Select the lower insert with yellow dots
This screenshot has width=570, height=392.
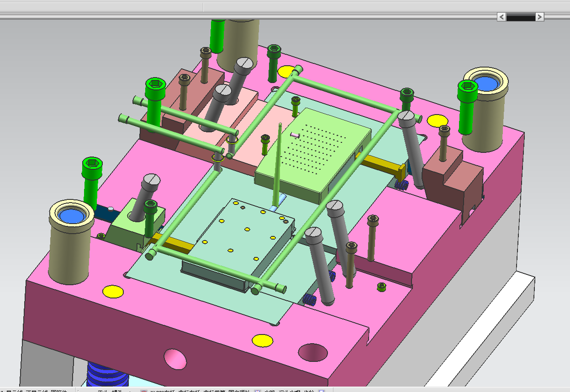[x=237, y=244]
